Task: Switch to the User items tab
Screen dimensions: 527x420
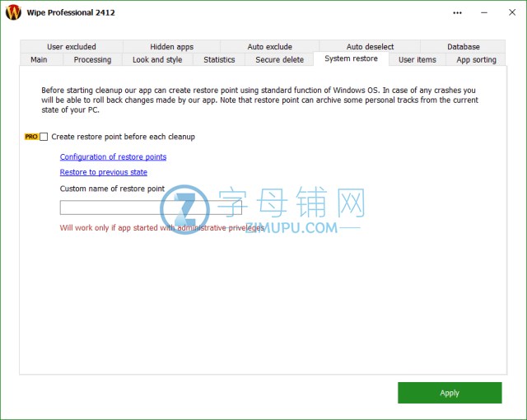Action: click(417, 60)
